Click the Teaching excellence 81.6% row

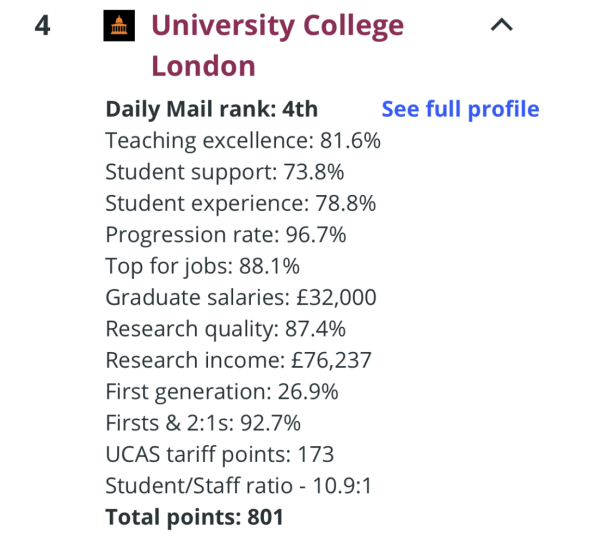tap(243, 141)
